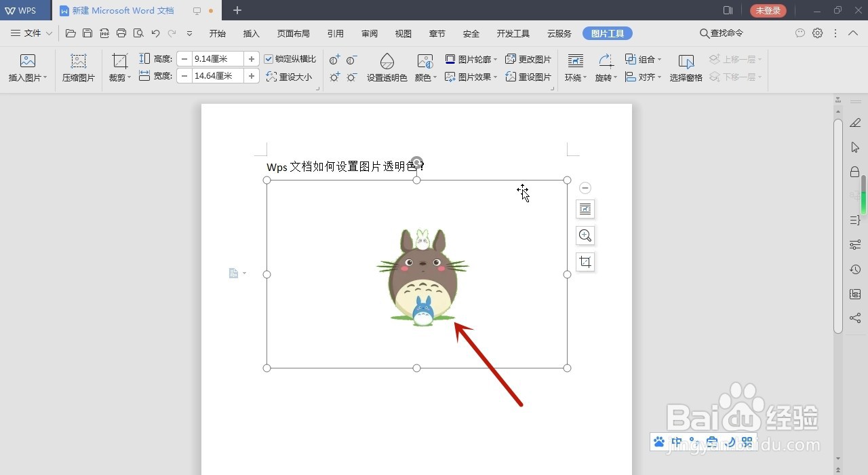Screen dimensions: 868x475
Task: Click the share icon in right sidebar
Action: point(855,318)
